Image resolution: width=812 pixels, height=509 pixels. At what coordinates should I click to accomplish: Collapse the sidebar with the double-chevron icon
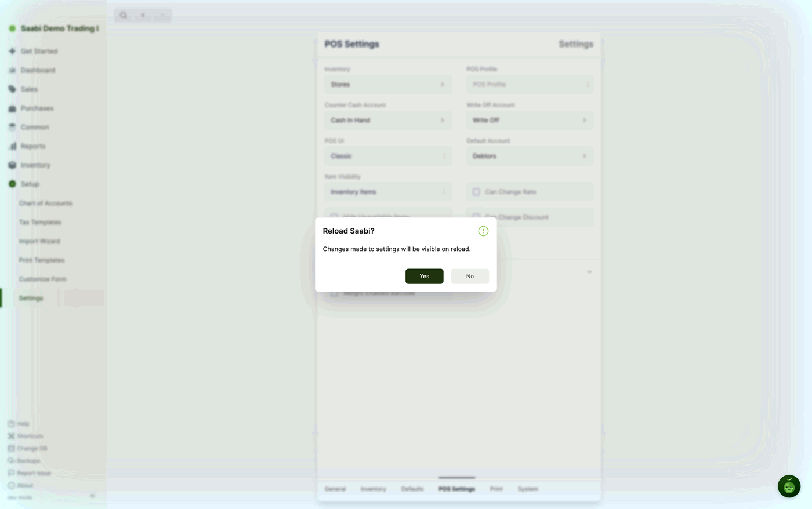tap(92, 496)
